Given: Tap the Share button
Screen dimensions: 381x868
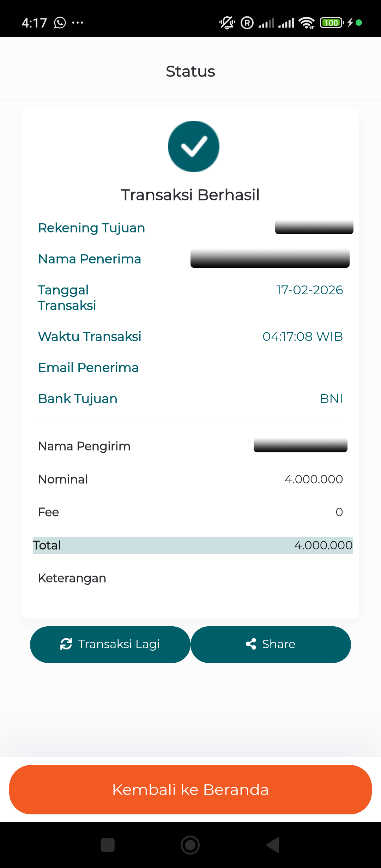Looking at the screenshot, I should pos(271,644).
